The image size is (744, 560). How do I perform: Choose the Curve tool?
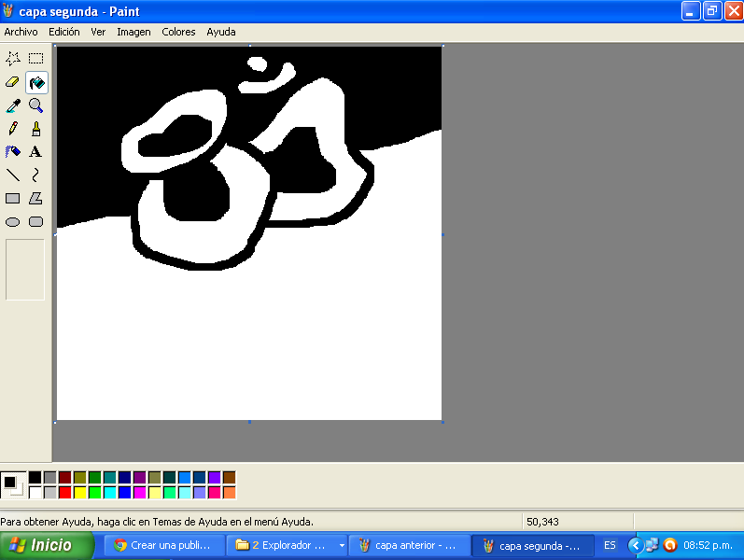(x=36, y=175)
